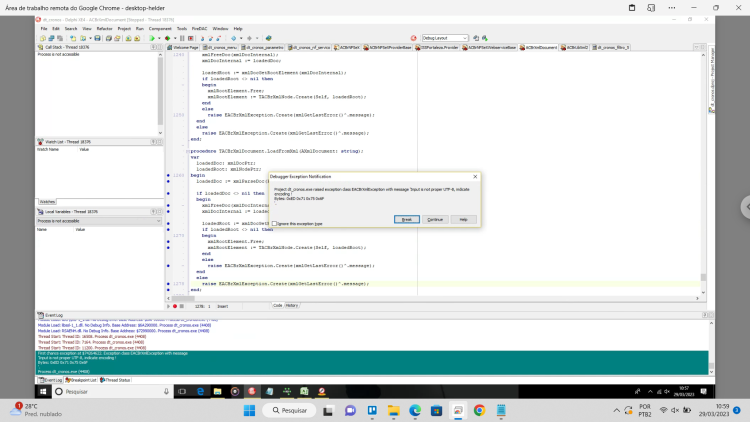The height and width of the screenshot is (422, 750).
Task: Click the Step Over debug icon
Action: 210,38
